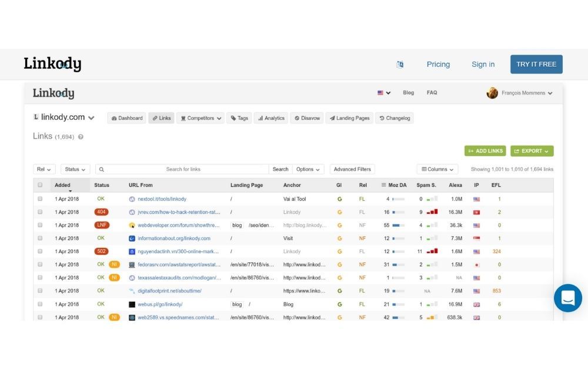Click the favicon for fedorasrv.com row
The image size is (588, 370).
(132, 265)
